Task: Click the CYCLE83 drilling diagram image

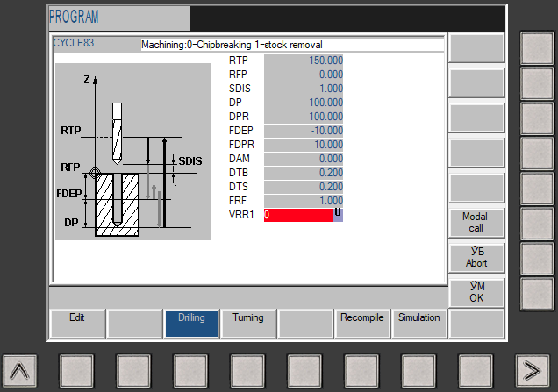Action: (132, 152)
